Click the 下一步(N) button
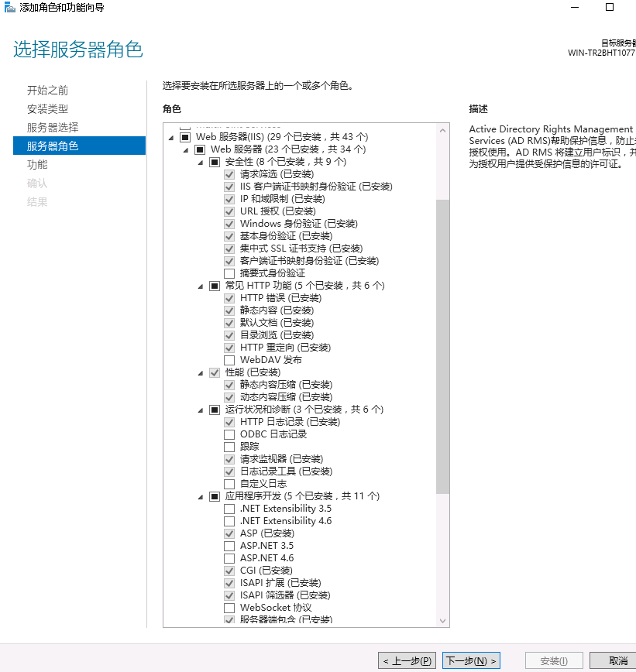Viewport: 636px width, 672px height. (471, 661)
